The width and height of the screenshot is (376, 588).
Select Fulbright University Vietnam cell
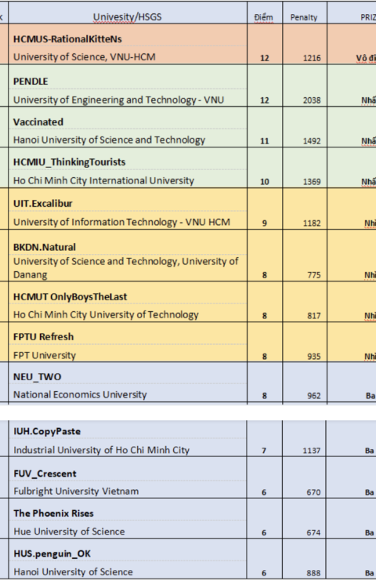point(76,492)
